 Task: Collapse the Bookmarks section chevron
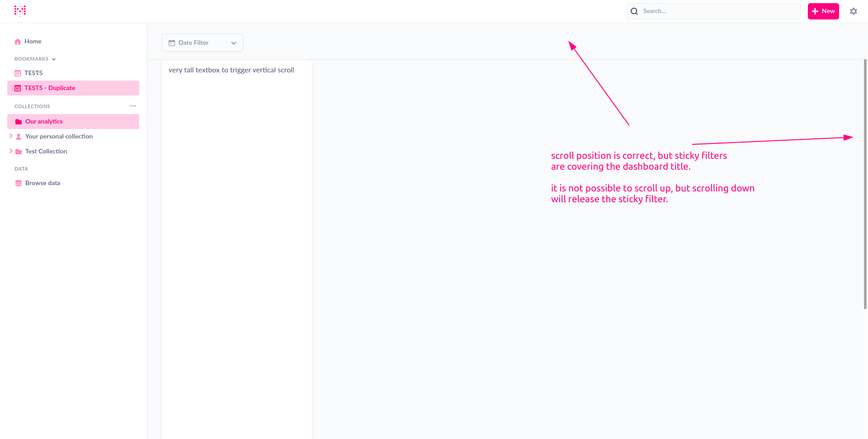coord(53,59)
